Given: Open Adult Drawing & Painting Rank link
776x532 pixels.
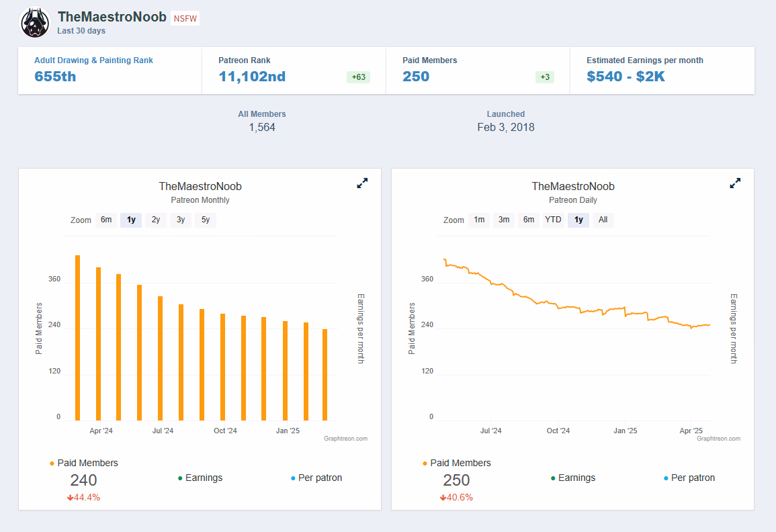Looking at the screenshot, I should 93,60.
